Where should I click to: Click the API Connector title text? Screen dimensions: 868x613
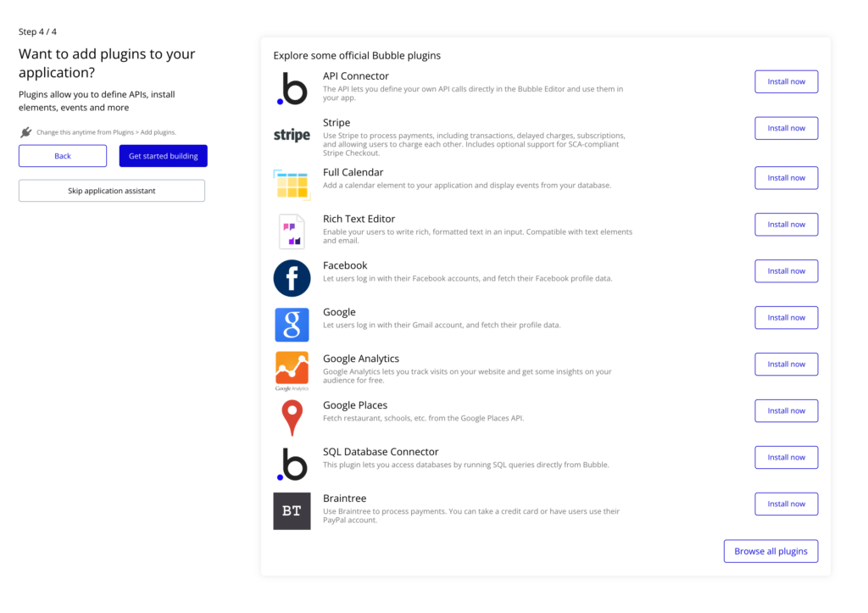click(356, 75)
